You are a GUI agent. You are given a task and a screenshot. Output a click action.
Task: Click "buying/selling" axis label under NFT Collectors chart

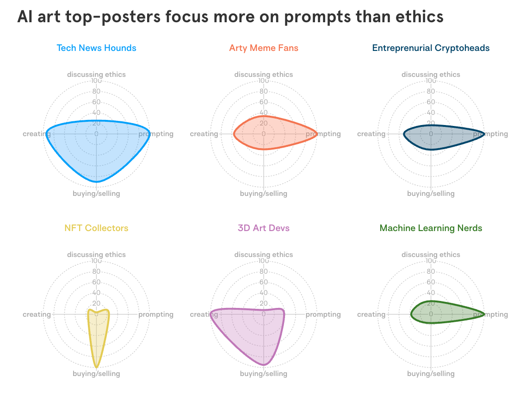(x=96, y=374)
